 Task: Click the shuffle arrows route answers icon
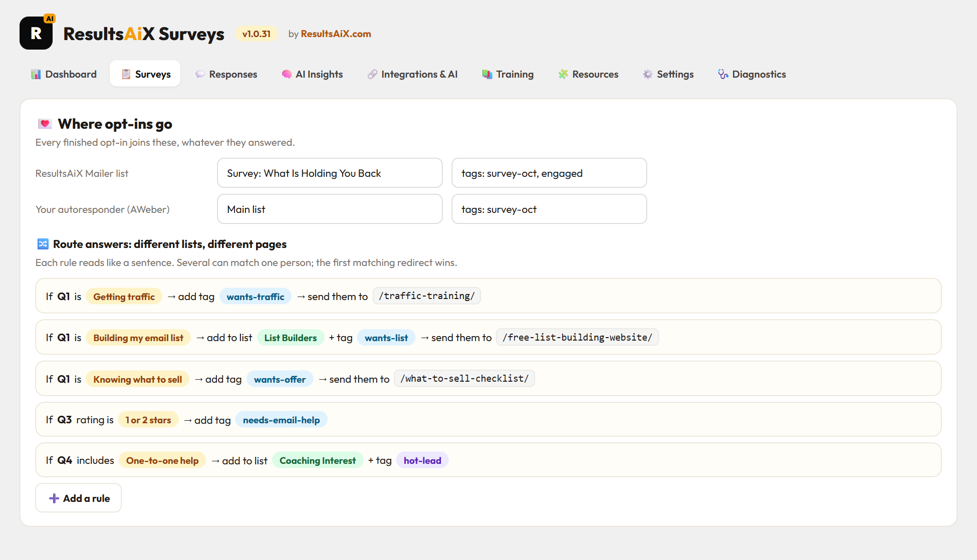43,244
